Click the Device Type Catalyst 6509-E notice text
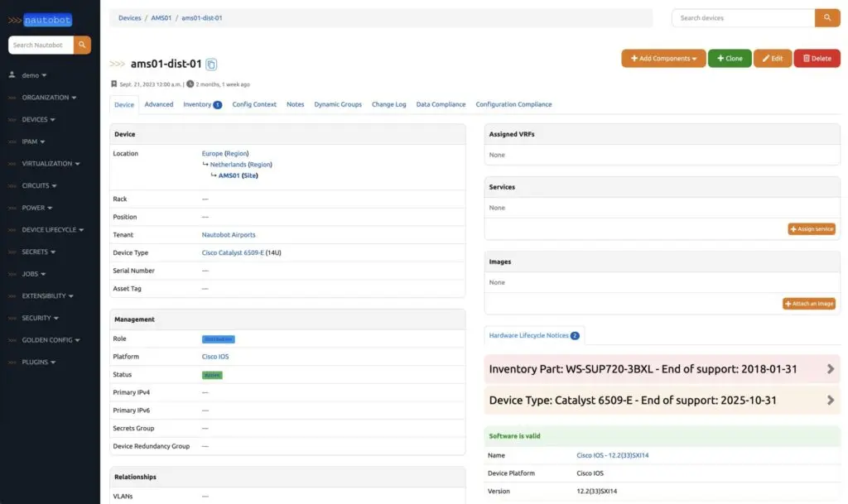This screenshot has width=848, height=504. point(633,401)
